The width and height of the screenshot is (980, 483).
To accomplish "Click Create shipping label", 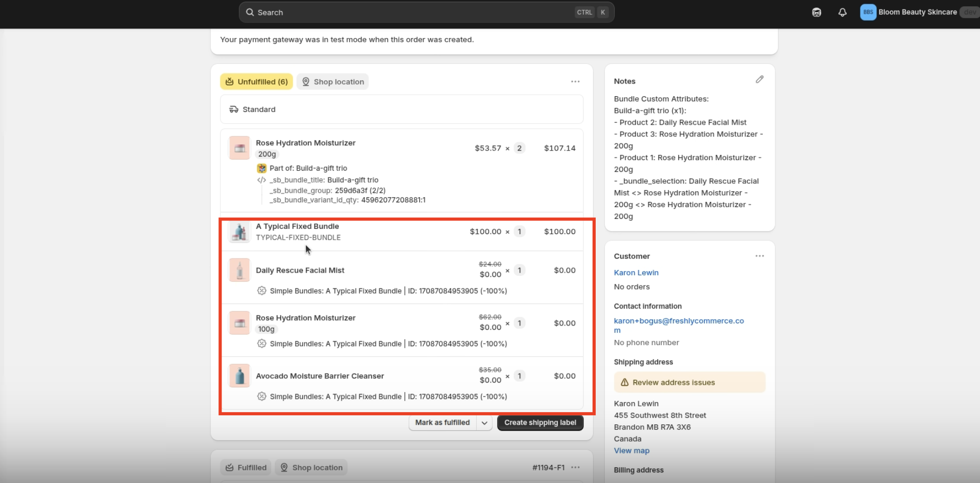I will coord(540,423).
